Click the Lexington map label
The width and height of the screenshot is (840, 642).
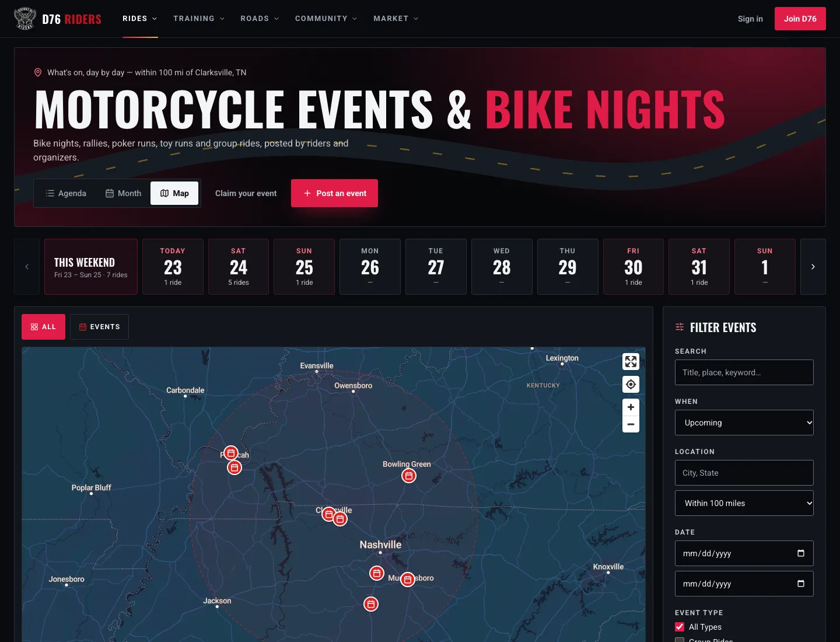[x=562, y=358]
